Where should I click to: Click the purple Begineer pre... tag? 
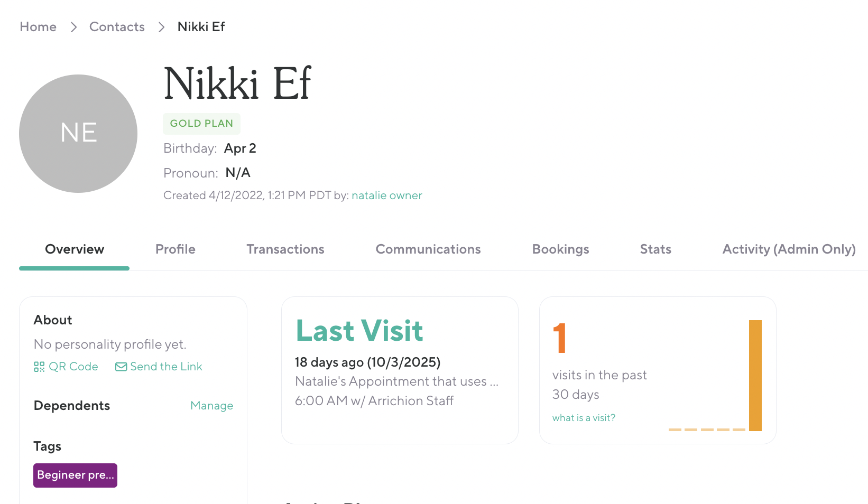(x=75, y=475)
